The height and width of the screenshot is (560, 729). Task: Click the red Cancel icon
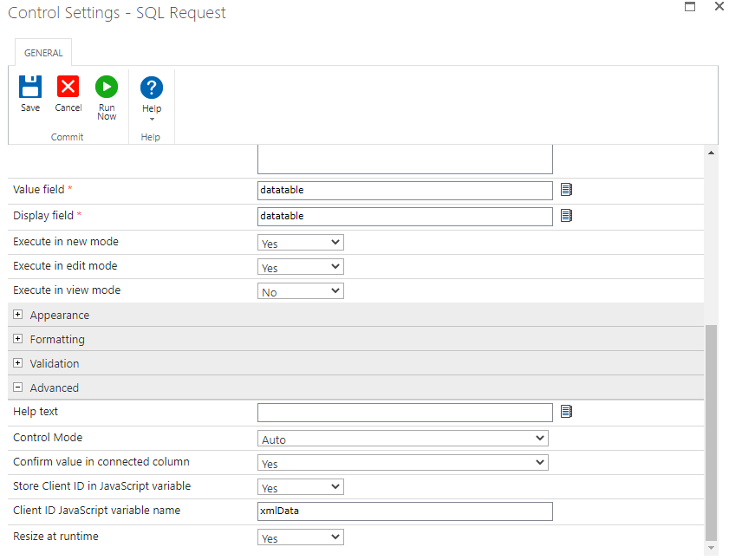[x=68, y=87]
